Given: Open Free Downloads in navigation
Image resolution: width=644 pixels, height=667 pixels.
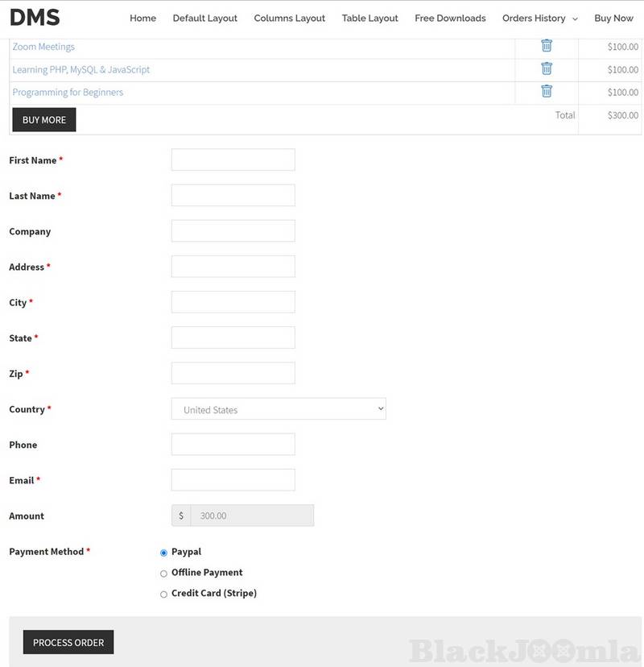Looking at the screenshot, I should (x=450, y=18).
